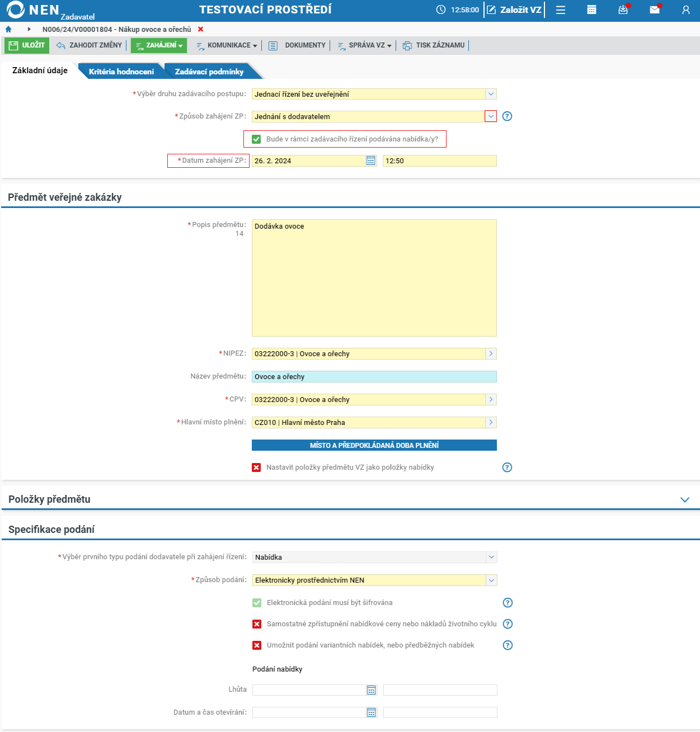
Task: Click the clock showing 12:58:00
Action: click(x=458, y=10)
